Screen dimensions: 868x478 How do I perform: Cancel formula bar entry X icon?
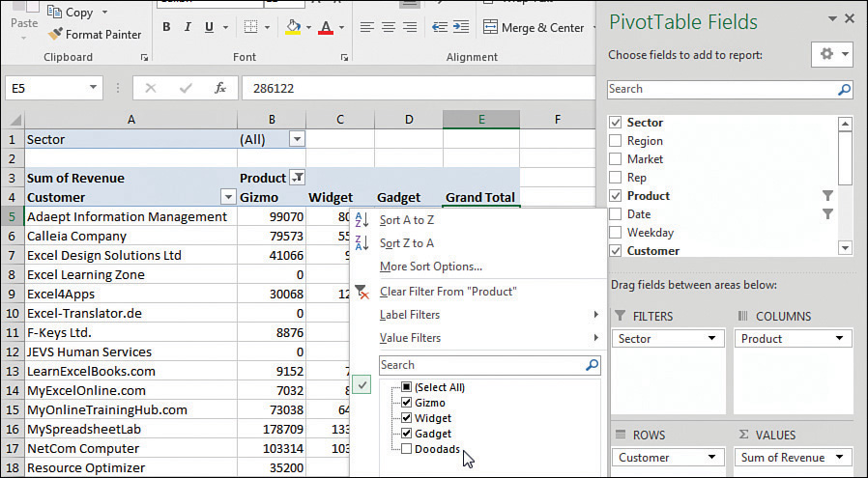151,88
